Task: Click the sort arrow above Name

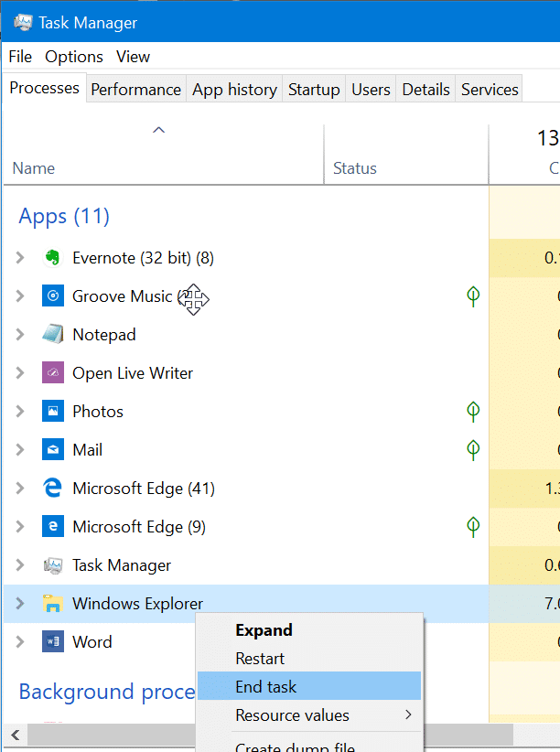Action: coord(159,130)
